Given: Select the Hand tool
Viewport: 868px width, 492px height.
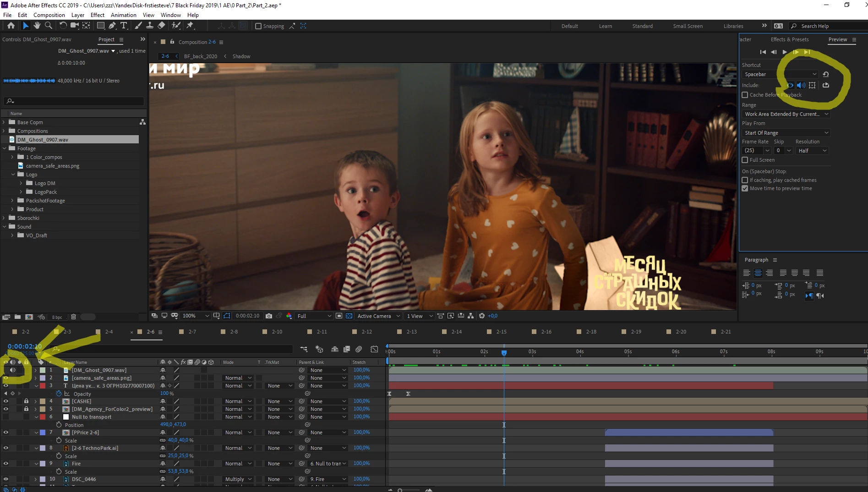Looking at the screenshot, I should 37,26.
